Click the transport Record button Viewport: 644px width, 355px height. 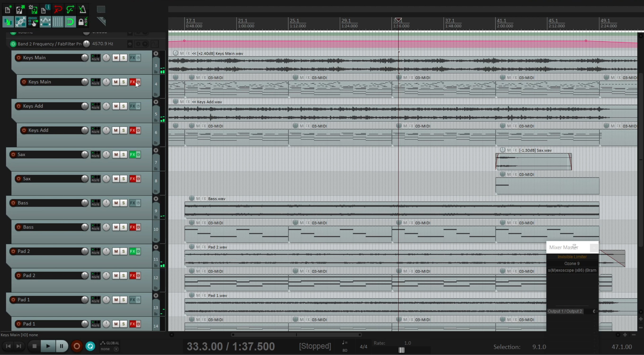point(77,346)
